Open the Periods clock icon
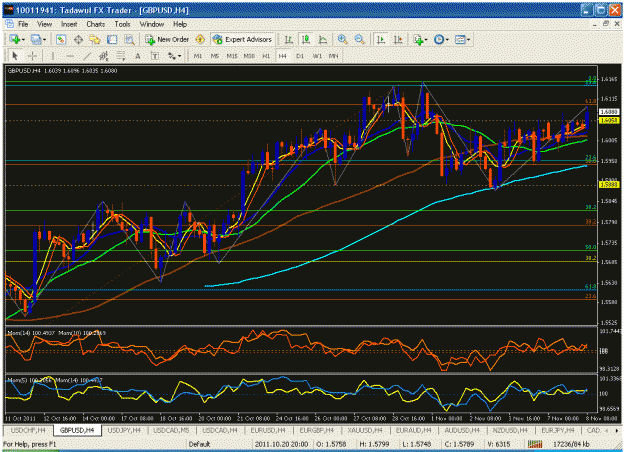The image size is (625, 452). pyautogui.click(x=439, y=39)
